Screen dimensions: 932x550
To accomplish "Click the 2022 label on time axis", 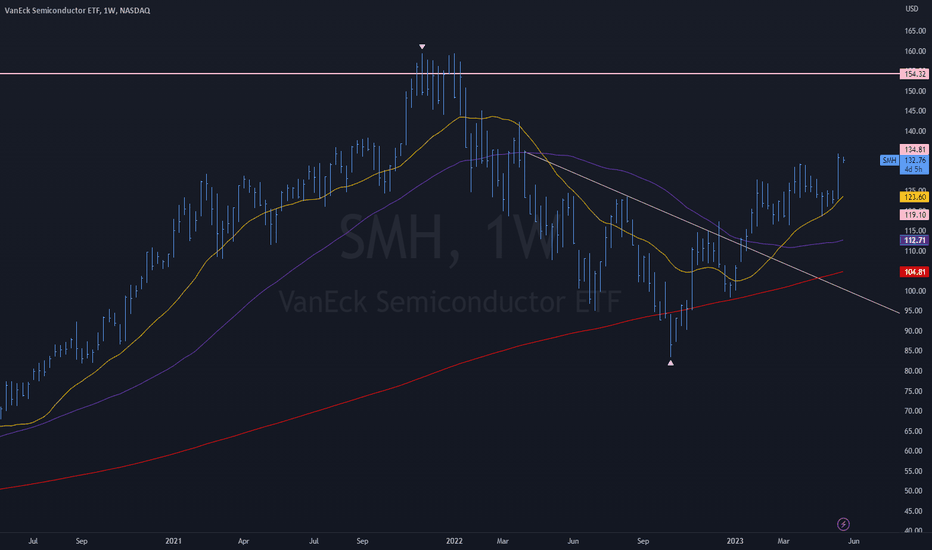I will (454, 541).
